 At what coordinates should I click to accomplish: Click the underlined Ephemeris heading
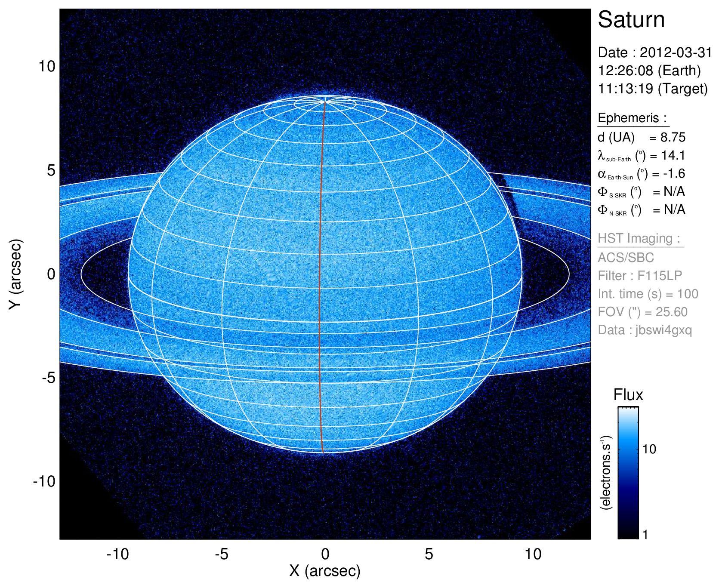click(x=632, y=118)
